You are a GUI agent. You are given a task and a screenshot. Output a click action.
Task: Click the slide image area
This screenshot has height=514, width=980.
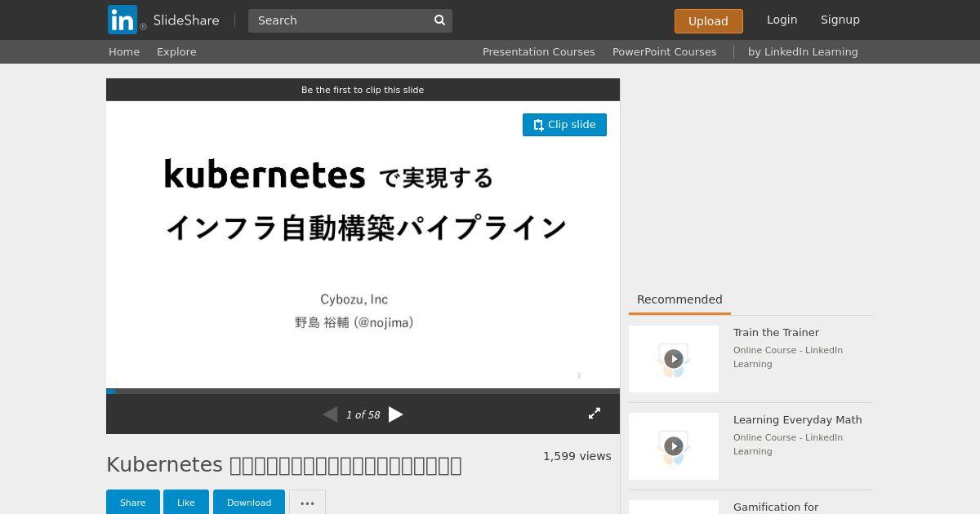pos(363,245)
